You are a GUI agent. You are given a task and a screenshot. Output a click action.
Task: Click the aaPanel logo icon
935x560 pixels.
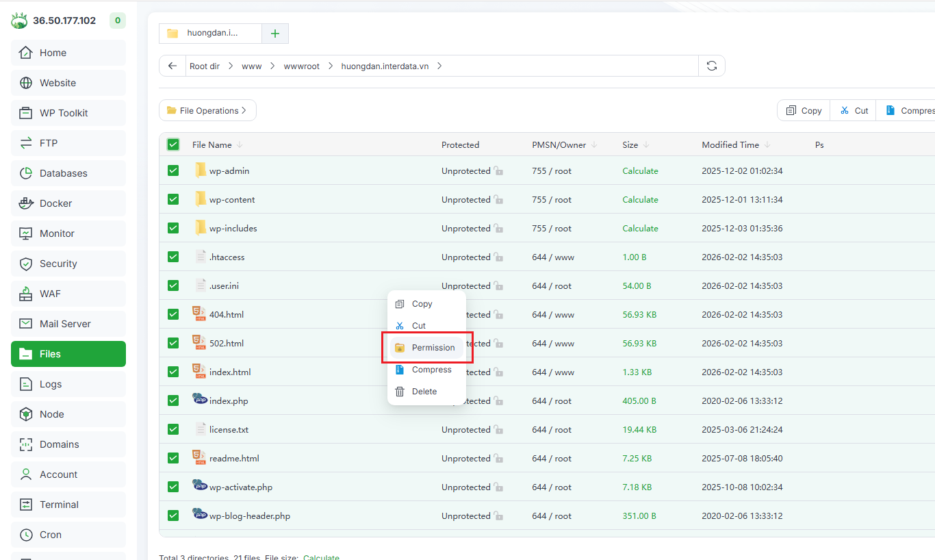[19, 21]
